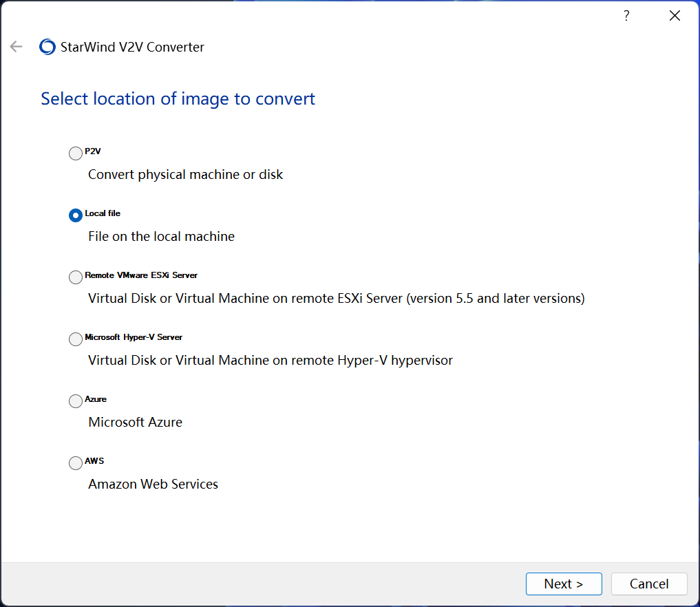The width and height of the screenshot is (700, 607).
Task: Close the V2V Converter window
Action: point(675,16)
